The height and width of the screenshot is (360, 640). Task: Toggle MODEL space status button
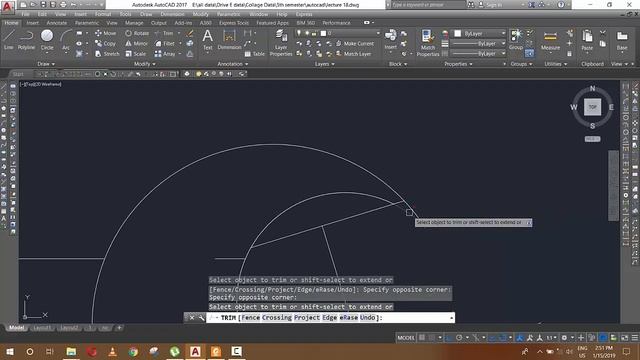[x=406, y=338]
